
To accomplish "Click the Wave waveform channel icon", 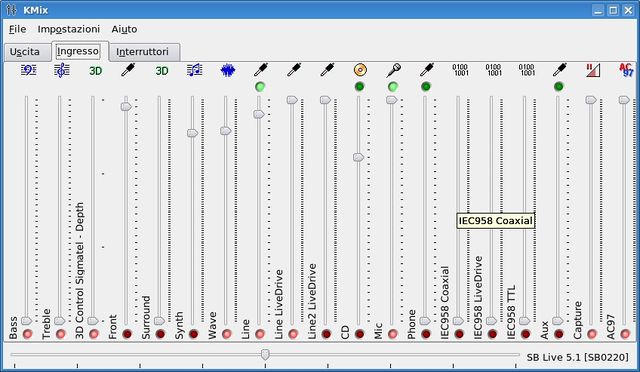I will 228,71.
